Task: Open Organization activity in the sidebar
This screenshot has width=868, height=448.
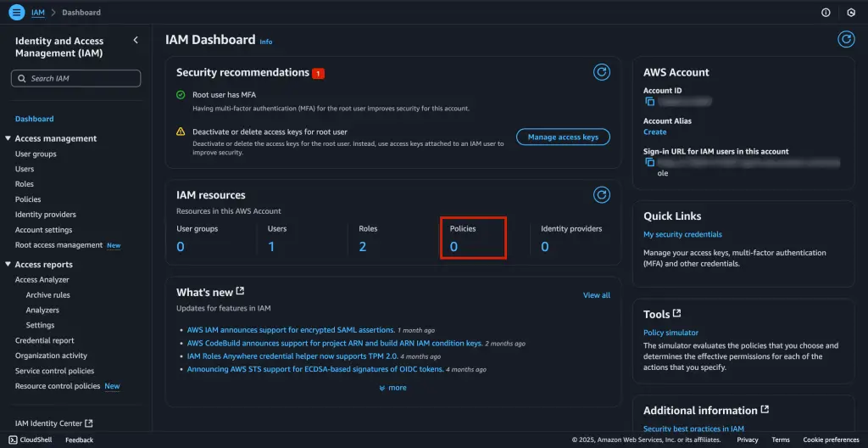Action: tap(51, 356)
